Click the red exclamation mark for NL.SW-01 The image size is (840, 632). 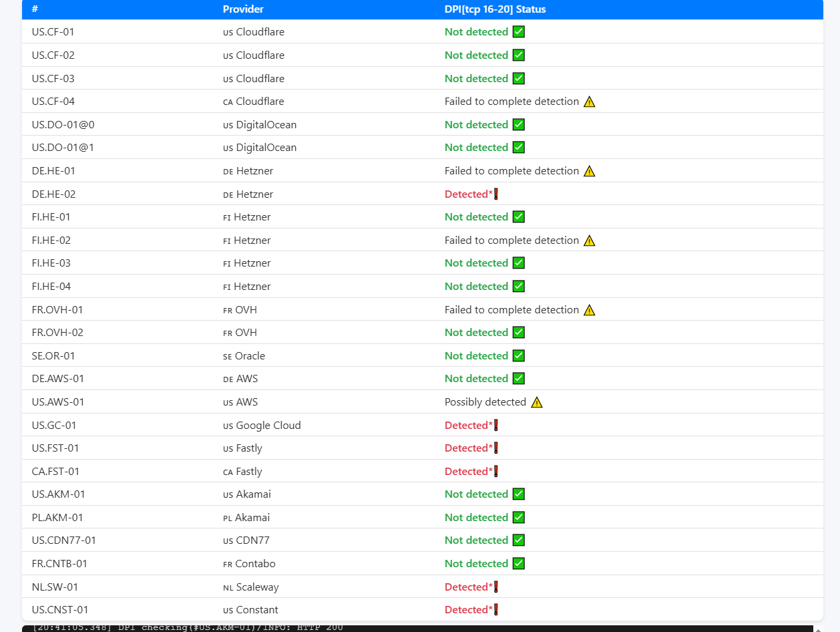tap(496, 587)
